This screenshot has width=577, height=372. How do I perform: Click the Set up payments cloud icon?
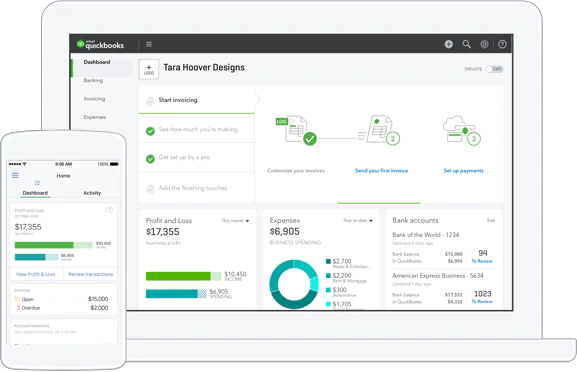(x=461, y=130)
